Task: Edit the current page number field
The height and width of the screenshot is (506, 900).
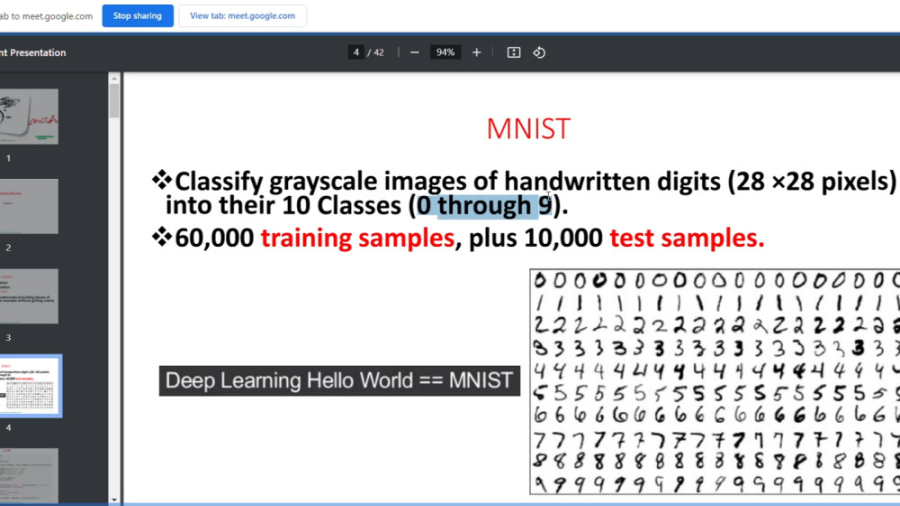Action: click(x=356, y=52)
